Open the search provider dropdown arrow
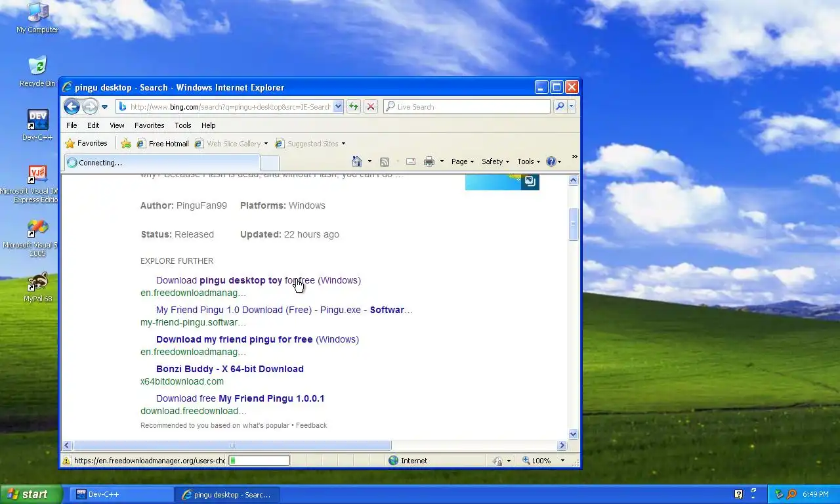 (x=572, y=106)
